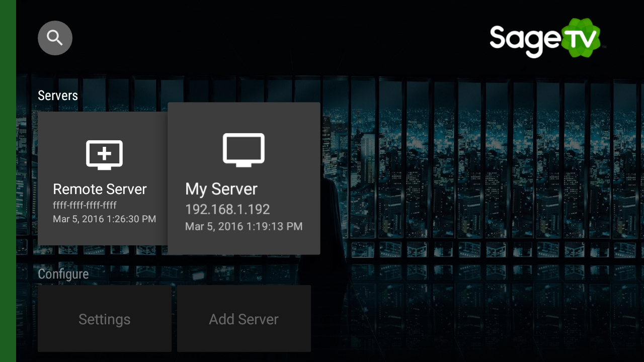The height and width of the screenshot is (362, 644).
Task: Click the Remote Server title text
Action: 100,189
